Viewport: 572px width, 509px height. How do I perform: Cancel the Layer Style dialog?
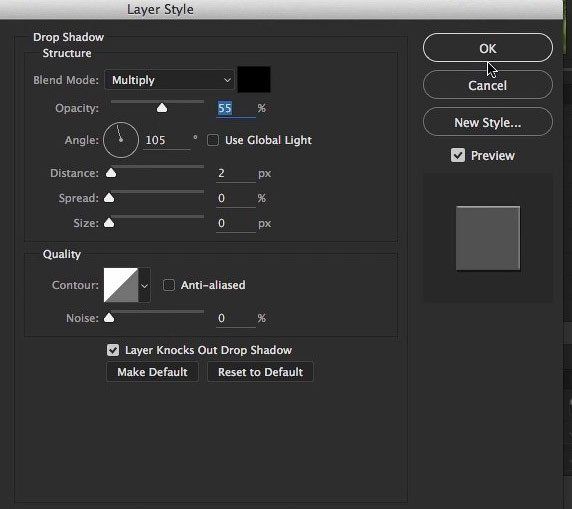[488, 85]
